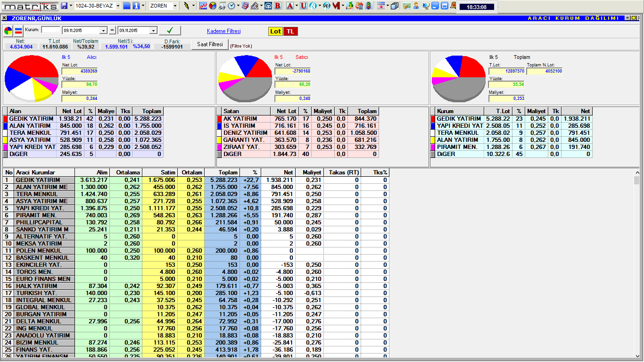This screenshot has height=362, width=644.
Task: Open the Kademe Filtresi link
Action: [223, 31]
